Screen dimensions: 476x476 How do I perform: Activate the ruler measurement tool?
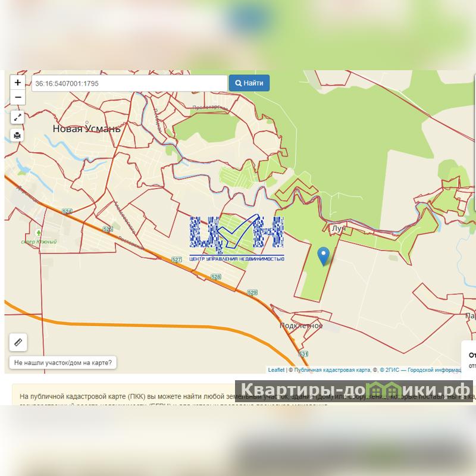pyautogui.click(x=18, y=342)
